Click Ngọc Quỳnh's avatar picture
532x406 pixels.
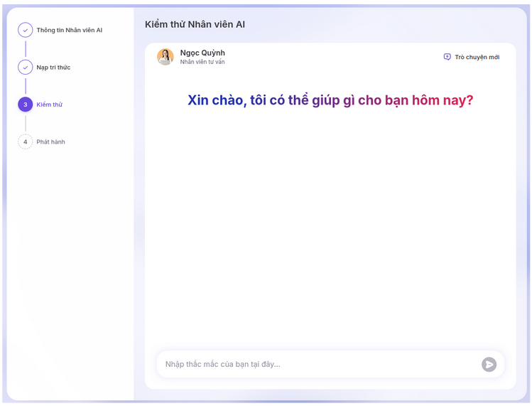pos(165,57)
